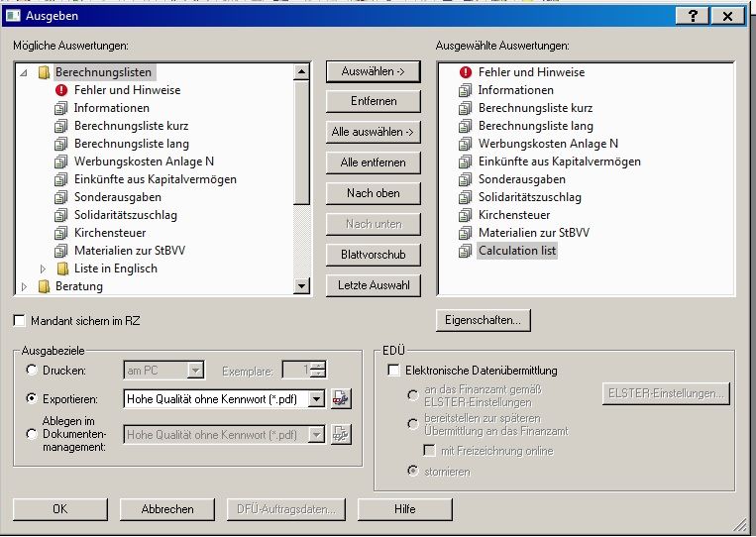Screen dimensions: 756x537
Task: Click the document icon of Berechnungsliste kurz in left list
Action: (x=60, y=126)
